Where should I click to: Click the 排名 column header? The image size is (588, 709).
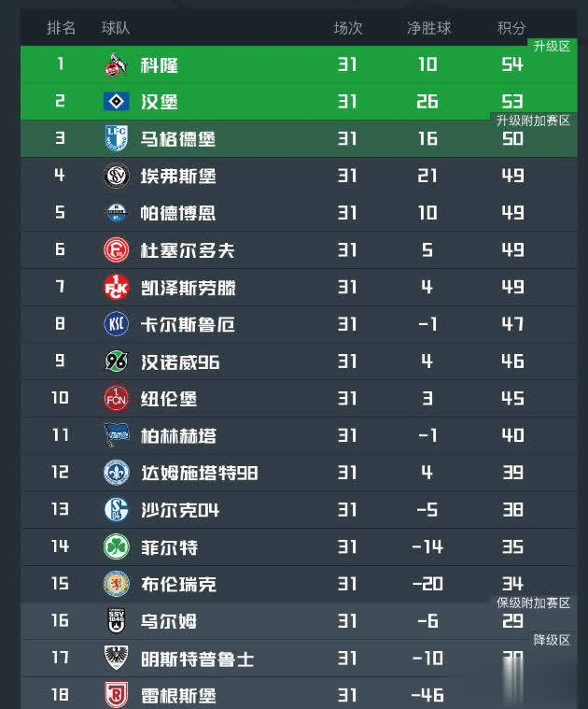click(62, 28)
